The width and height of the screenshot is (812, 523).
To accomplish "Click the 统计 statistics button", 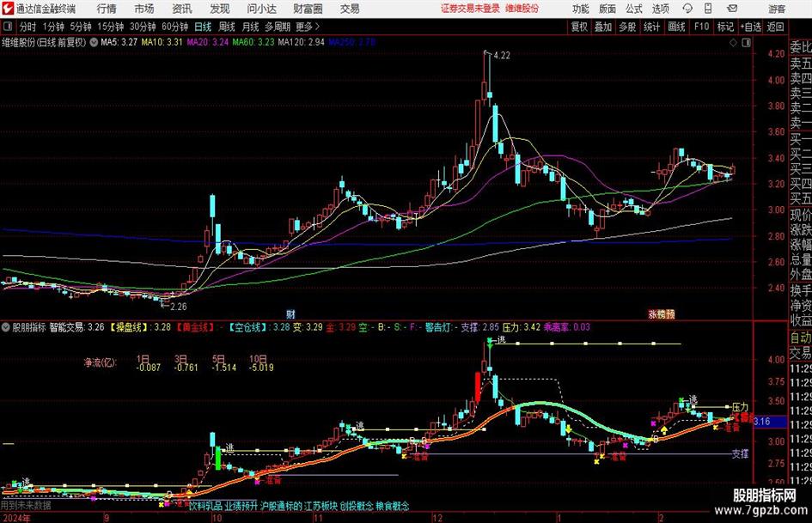I will tap(652, 27).
